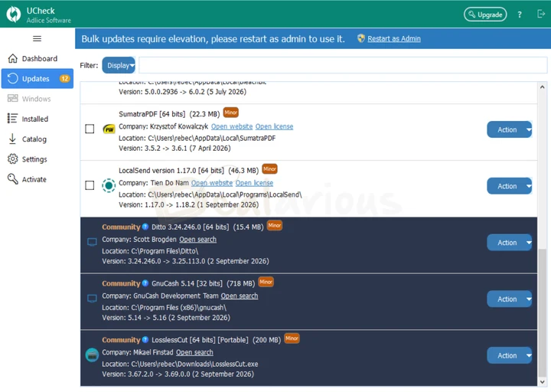Expand the SumatraPDF Action dropdown arrow
The image size is (551, 392).
pos(529,129)
